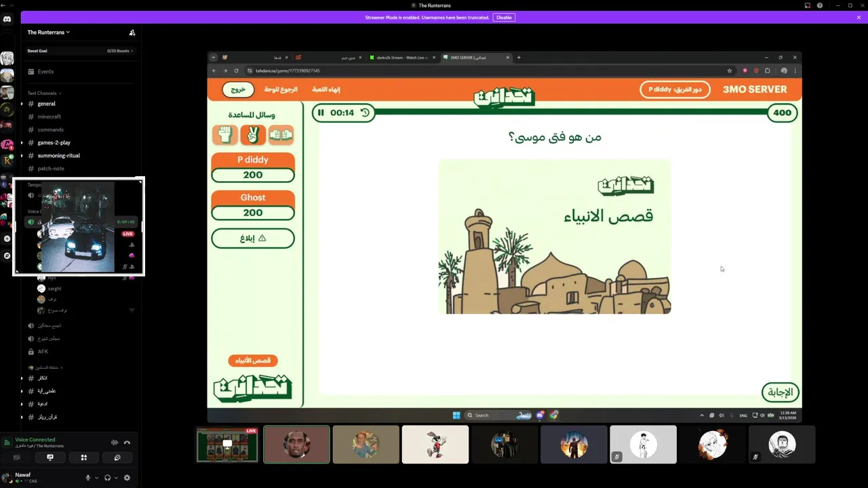Share your screen in voice panel
868x488 pixels.
point(50,457)
